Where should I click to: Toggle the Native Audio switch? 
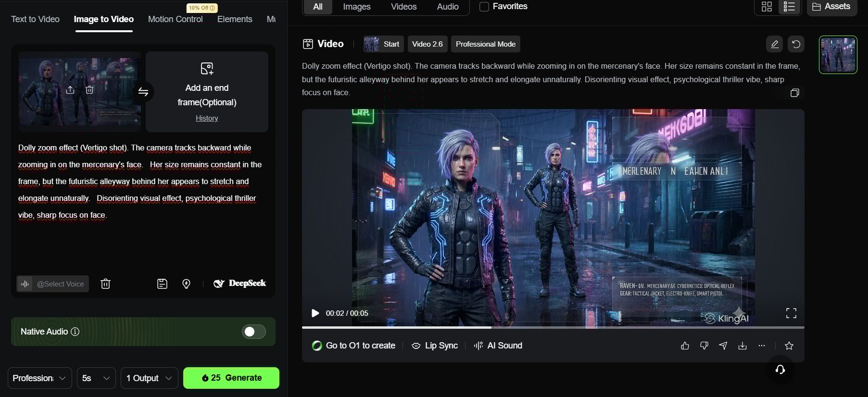[254, 332]
